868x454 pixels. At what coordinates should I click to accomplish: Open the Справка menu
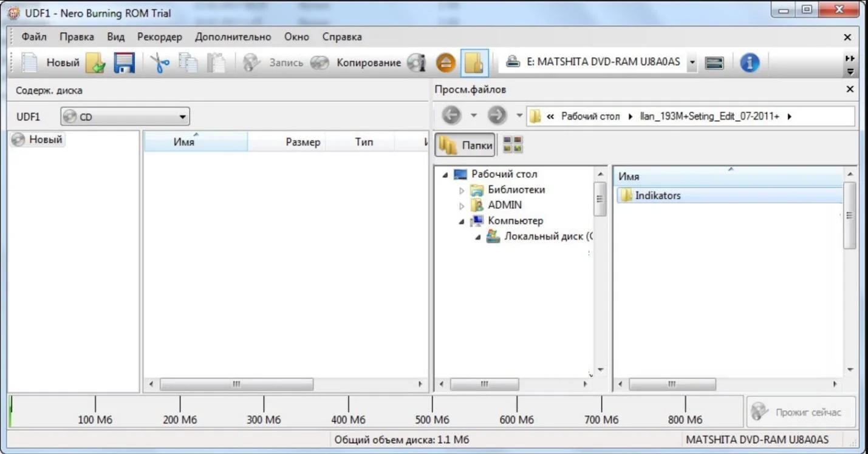pyautogui.click(x=342, y=36)
